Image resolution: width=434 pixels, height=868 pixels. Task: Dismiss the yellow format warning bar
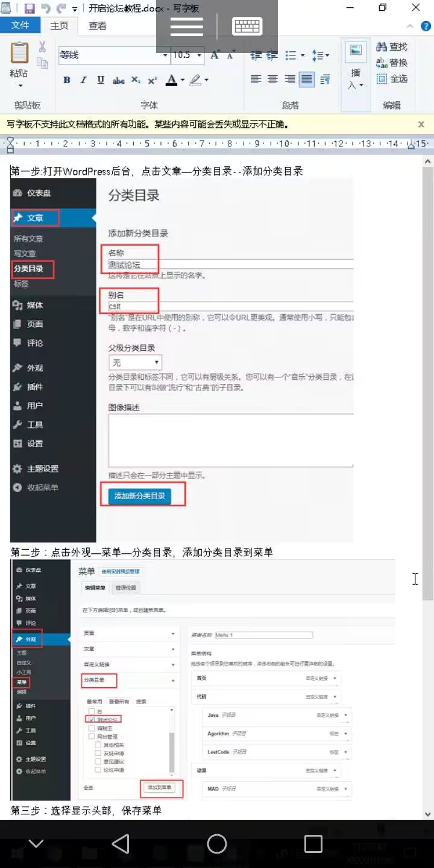421,124
